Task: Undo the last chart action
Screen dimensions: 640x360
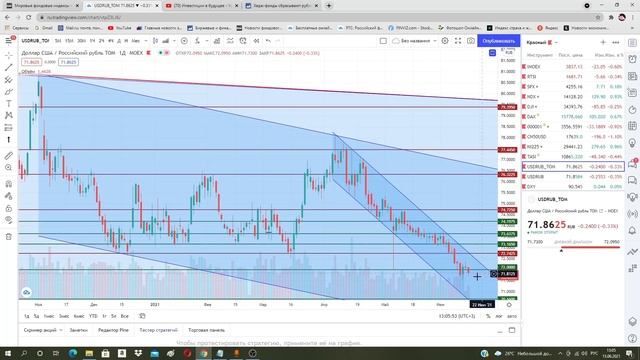Action: [268, 41]
